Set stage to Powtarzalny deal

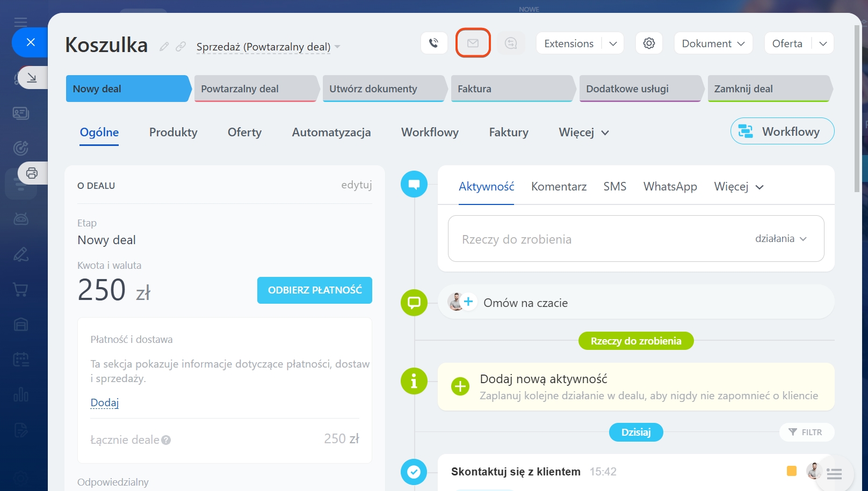pos(256,89)
